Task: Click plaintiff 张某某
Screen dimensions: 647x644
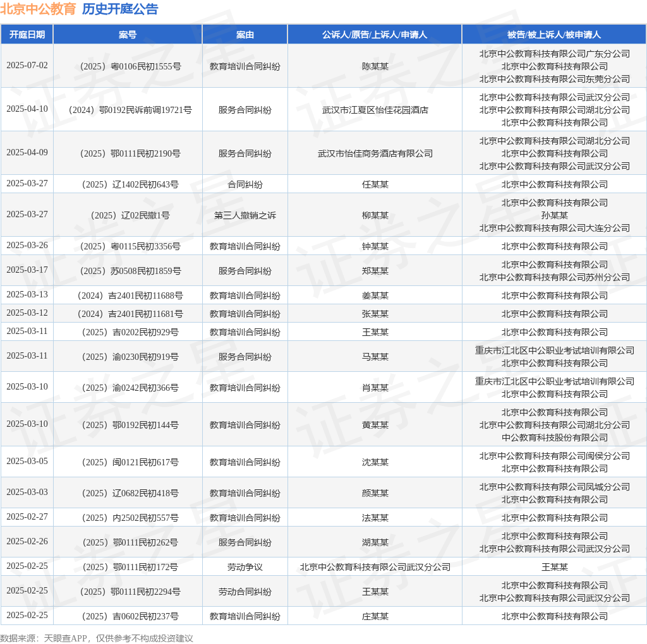Action: (375, 314)
